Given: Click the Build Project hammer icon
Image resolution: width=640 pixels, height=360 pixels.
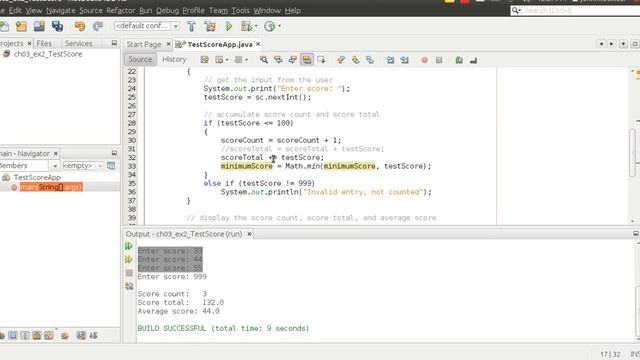Looking at the screenshot, I should pos(191,27).
